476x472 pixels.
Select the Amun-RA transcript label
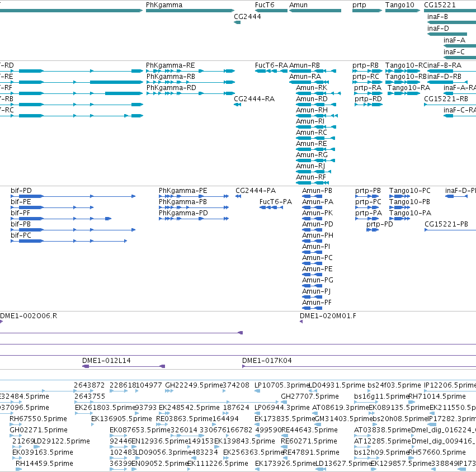[x=305, y=77]
